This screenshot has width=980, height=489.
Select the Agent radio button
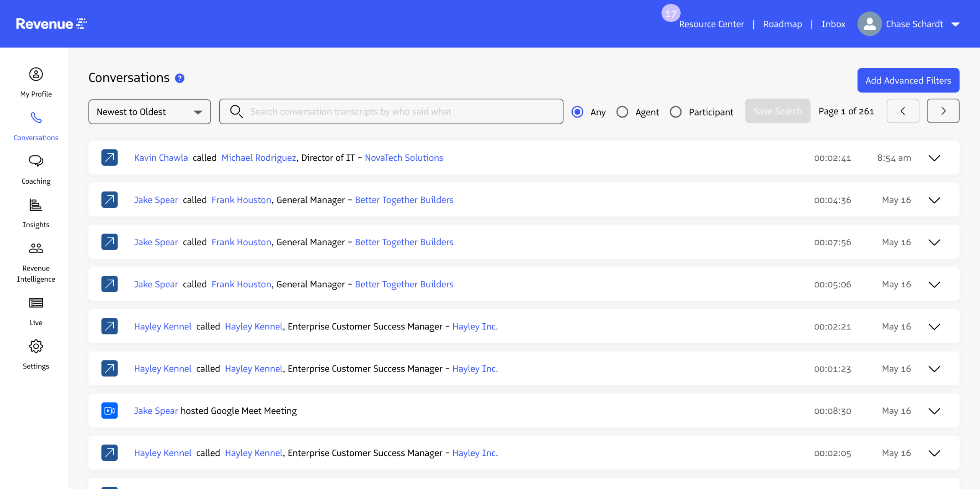coord(622,112)
